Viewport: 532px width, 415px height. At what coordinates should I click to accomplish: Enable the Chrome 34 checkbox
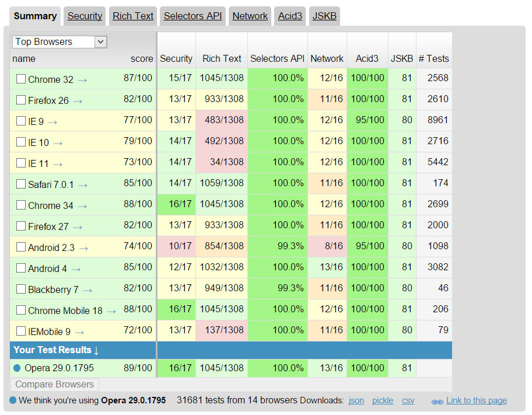coord(21,205)
